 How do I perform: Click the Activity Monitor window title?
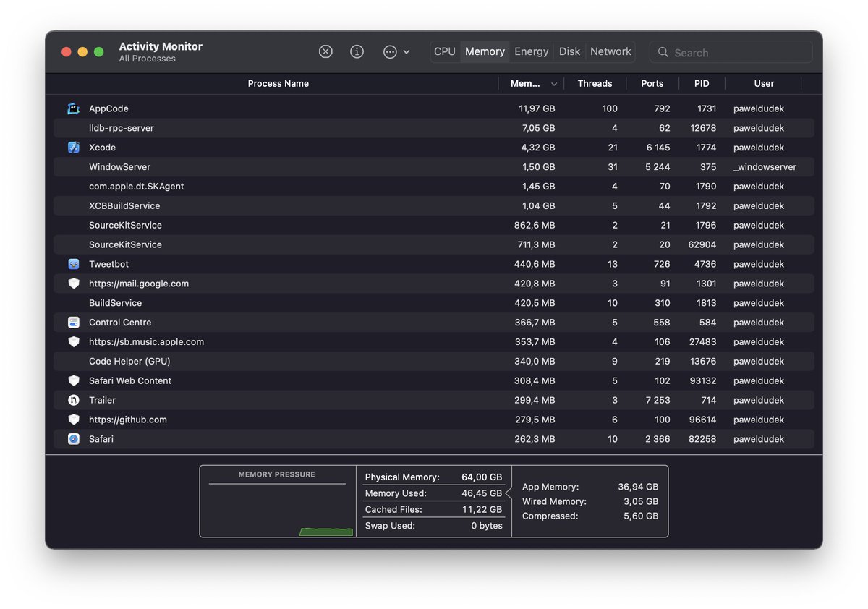point(161,46)
